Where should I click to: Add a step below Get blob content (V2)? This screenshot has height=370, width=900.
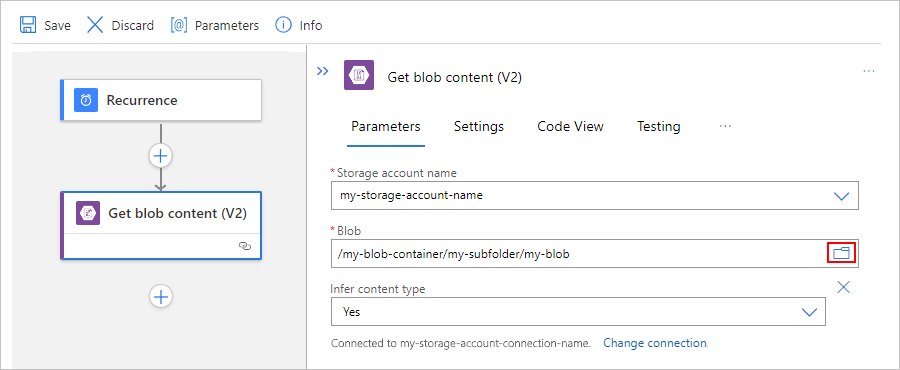point(161,296)
